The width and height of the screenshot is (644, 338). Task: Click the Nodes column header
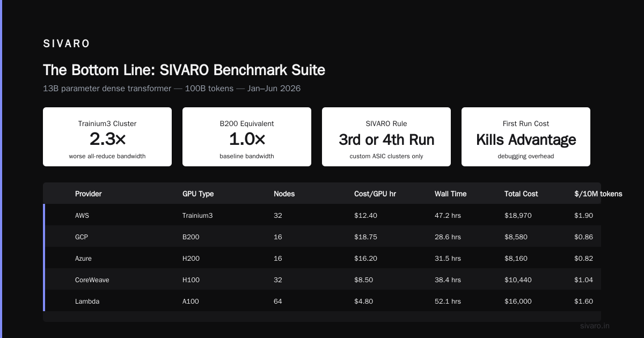[284, 194]
